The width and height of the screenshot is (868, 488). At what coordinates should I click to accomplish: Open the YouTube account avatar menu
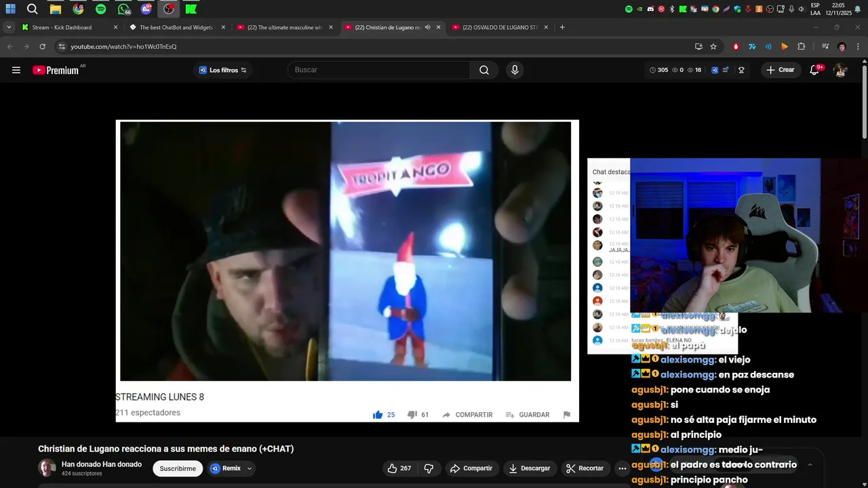pos(840,70)
